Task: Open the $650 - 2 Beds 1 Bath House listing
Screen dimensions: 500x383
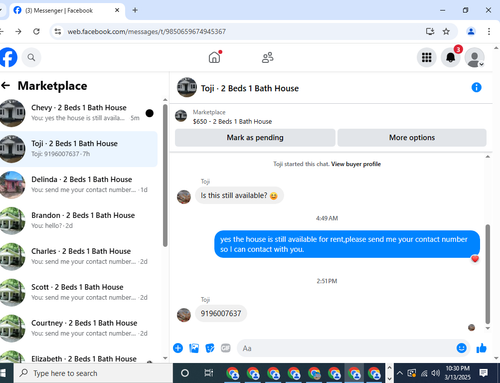Action: click(x=232, y=121)
